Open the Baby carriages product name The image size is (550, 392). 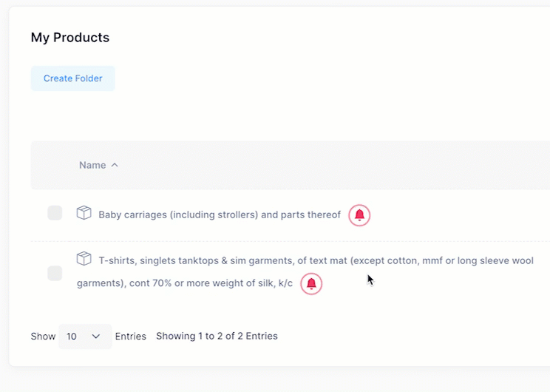(x=220, y=215)
